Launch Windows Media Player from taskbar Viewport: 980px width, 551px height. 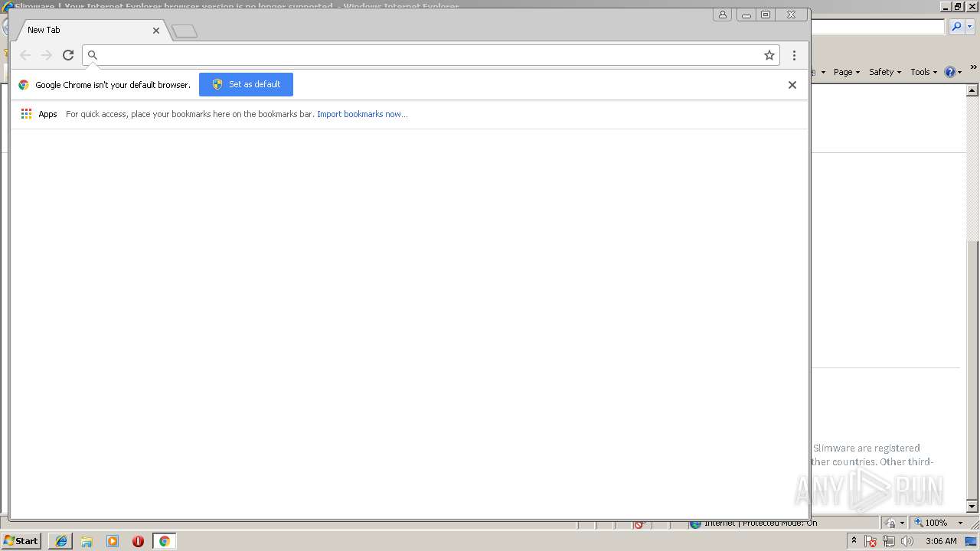point(113,541)
